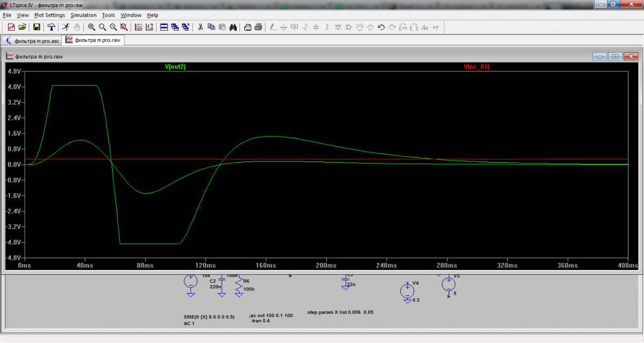The width and height of the screenshot is (644, 343).
Task: Click the 0.0V label on the vertical axis
Action: 13,164
